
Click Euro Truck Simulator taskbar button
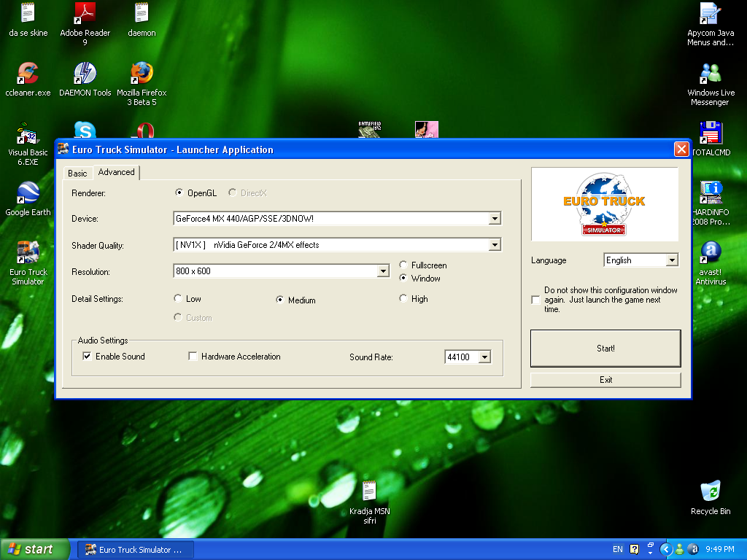click(x=136, y=550)
